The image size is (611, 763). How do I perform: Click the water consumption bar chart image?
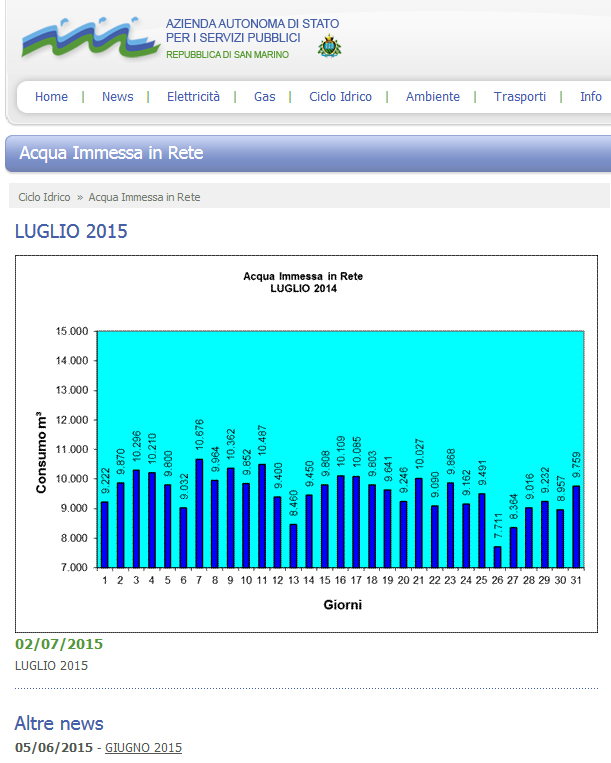click(x=306, y=443)
